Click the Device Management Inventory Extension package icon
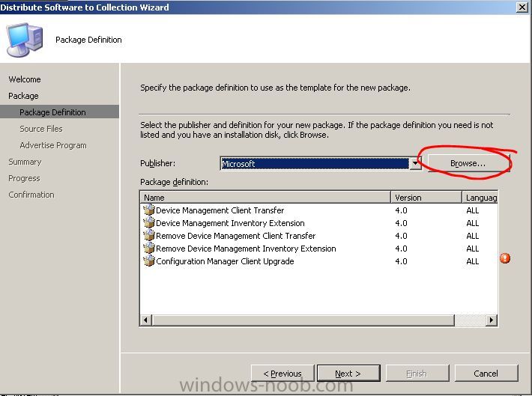This screenshot has height=396, width=532. click(148, 223)
